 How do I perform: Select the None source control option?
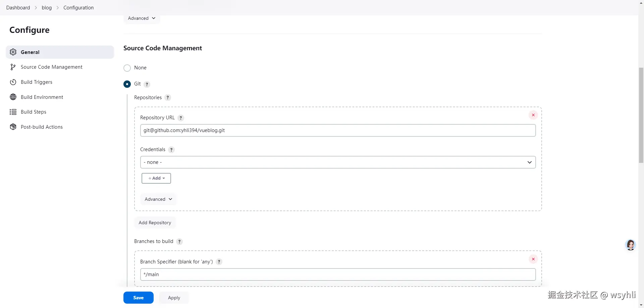tap(127, 68)
